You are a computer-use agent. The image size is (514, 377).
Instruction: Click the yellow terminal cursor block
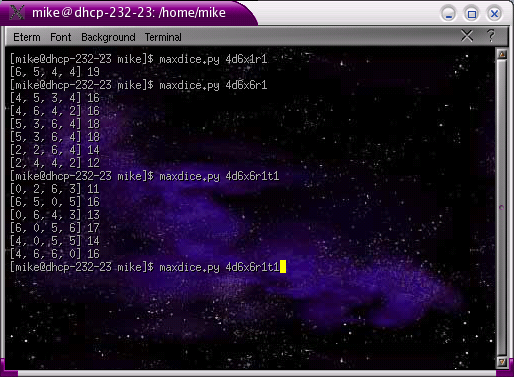coord(283,267)
